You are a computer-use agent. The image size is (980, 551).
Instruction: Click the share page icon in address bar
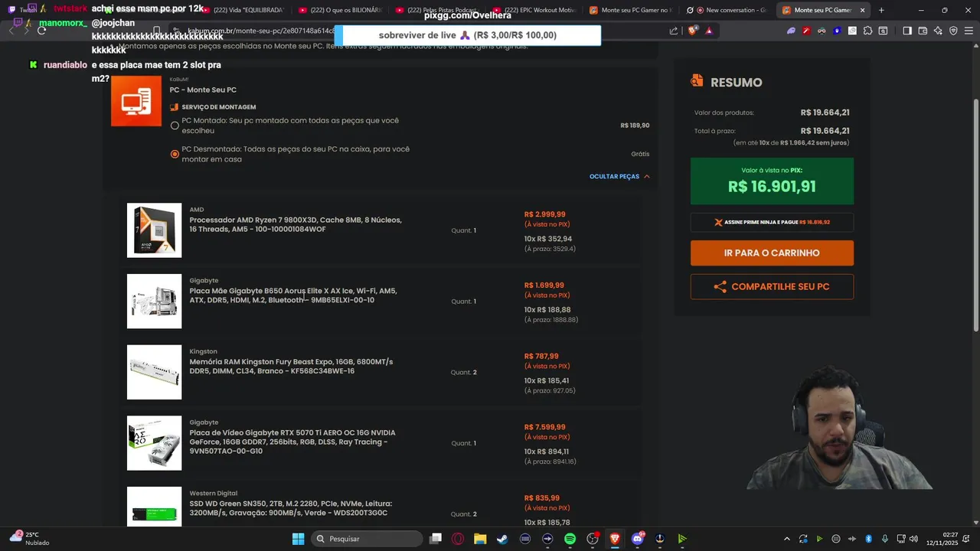674,31
